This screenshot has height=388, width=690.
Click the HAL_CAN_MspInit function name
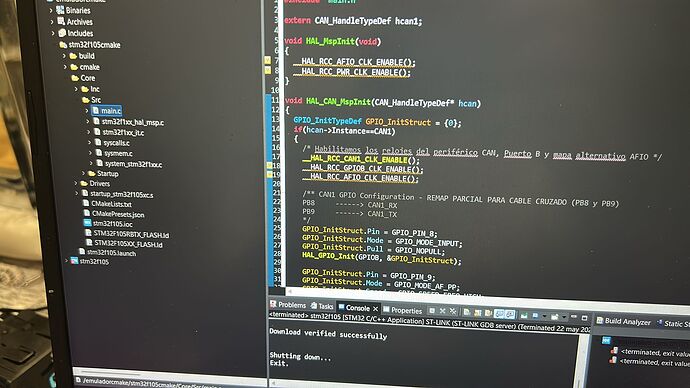click(338, 101)
